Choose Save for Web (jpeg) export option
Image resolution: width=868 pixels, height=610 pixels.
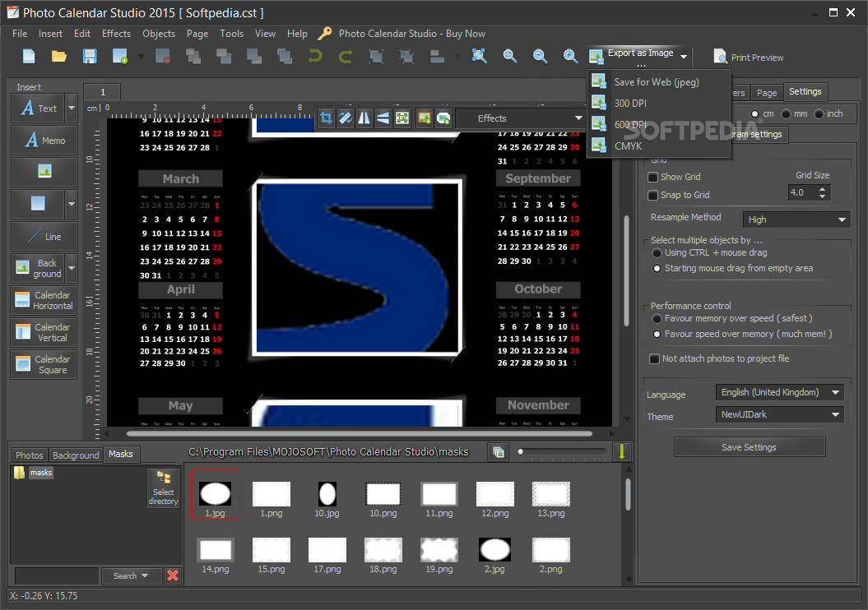pyautogui.click(x=657, y=82)
